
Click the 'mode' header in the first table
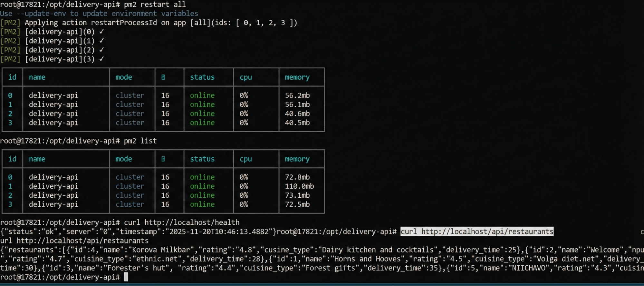pos(124,77)
